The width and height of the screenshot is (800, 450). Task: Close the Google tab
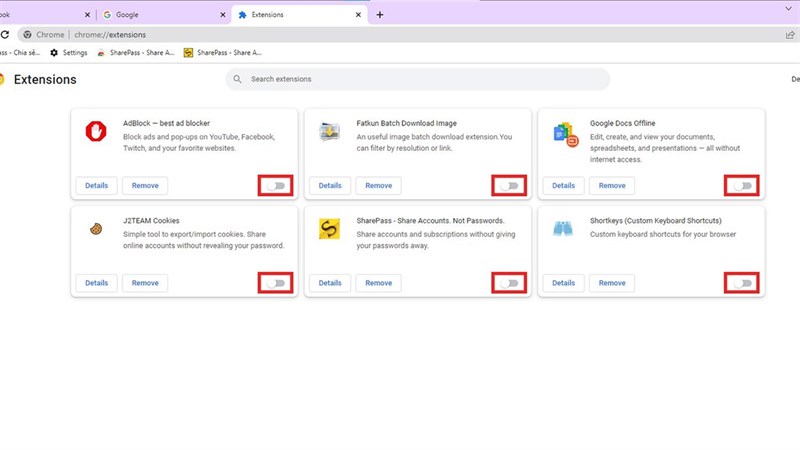click(222, 15)
